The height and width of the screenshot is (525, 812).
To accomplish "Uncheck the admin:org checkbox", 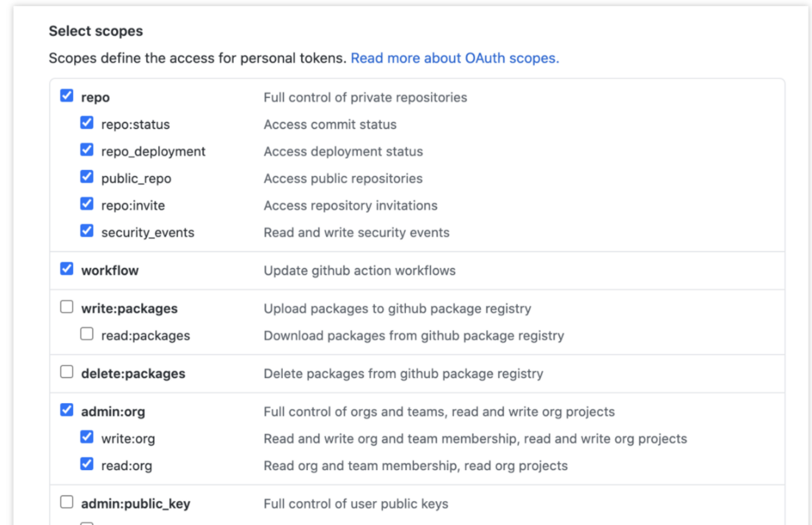I will tap(67, 410).
